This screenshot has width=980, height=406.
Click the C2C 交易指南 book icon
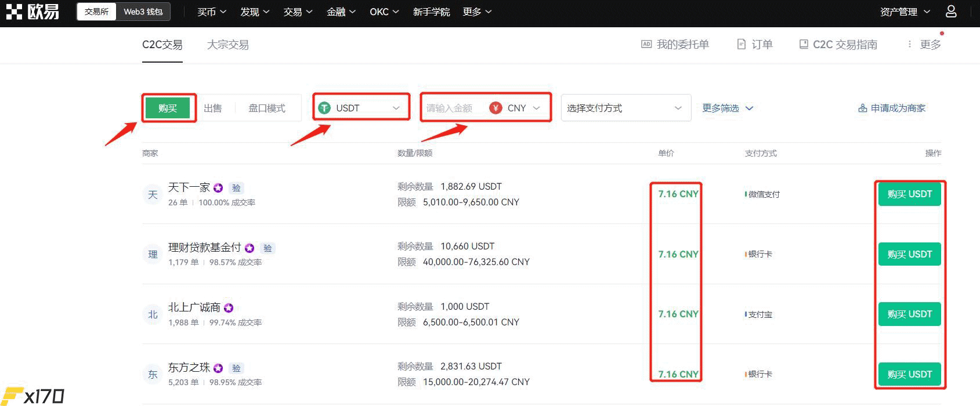804,44
